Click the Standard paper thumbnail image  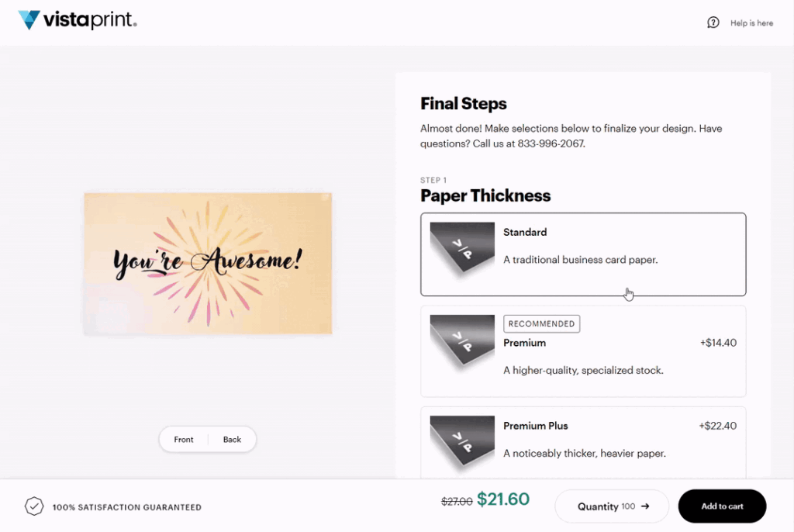[462, 250]
